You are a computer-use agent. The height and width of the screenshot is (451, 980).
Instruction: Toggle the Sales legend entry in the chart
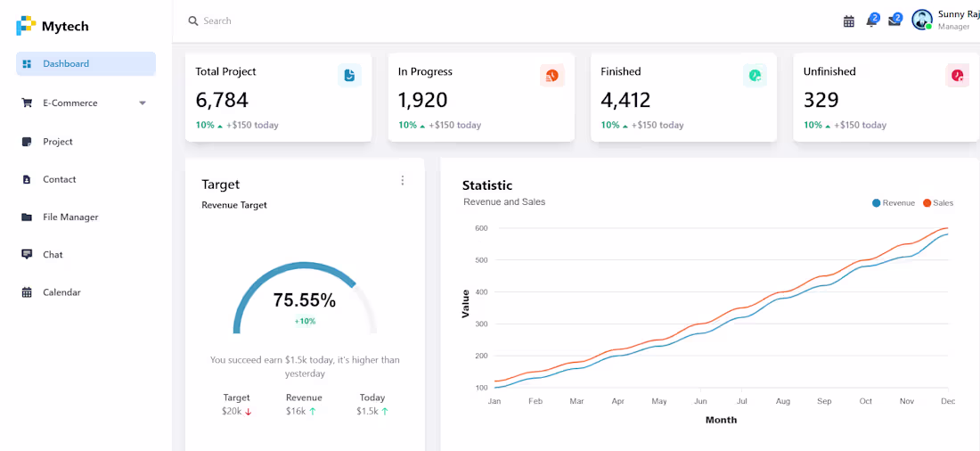tap(937, 202)
